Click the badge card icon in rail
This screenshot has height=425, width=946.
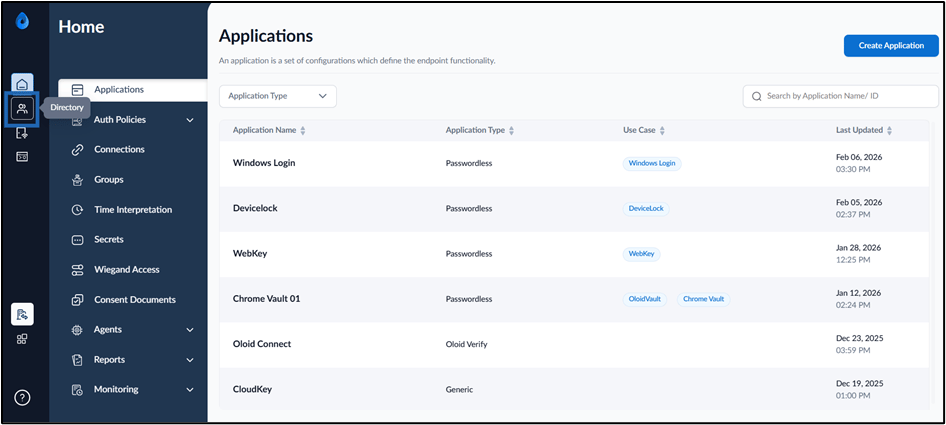(22, 157)
